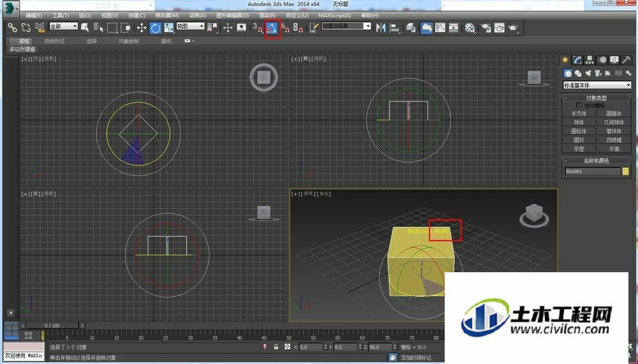This screenshot has width=638, height=364.
Task: Switch to the Display command panel tab
Action: [614, 60]
